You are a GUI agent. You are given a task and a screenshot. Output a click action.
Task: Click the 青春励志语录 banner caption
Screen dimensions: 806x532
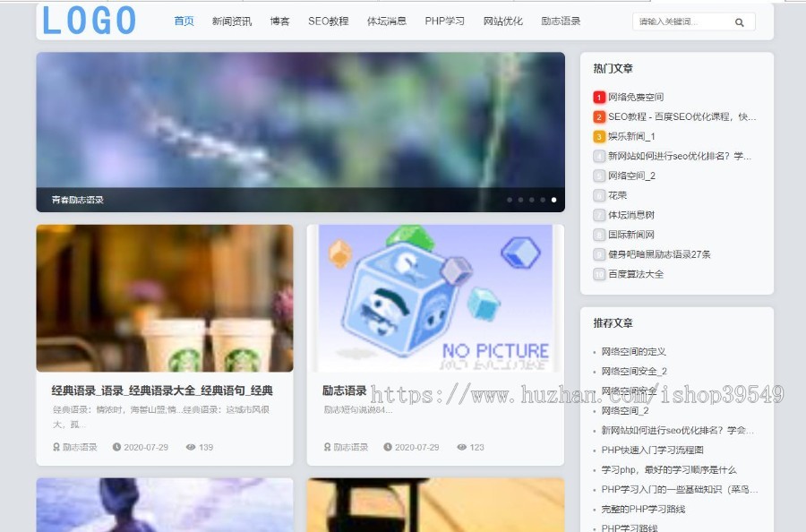(78, 200)
